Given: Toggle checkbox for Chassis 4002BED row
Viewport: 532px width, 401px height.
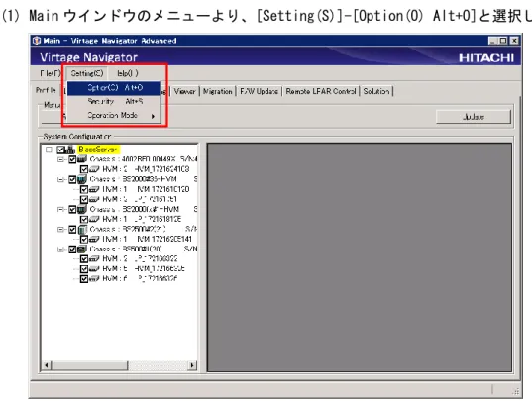Looking at the screenshot, I should 72,159.
